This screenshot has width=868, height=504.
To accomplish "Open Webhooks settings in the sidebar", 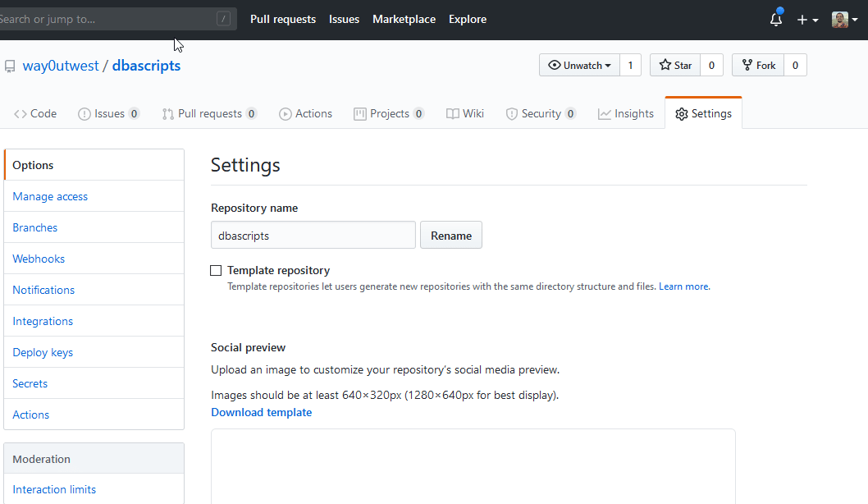I will pos(39,259).
